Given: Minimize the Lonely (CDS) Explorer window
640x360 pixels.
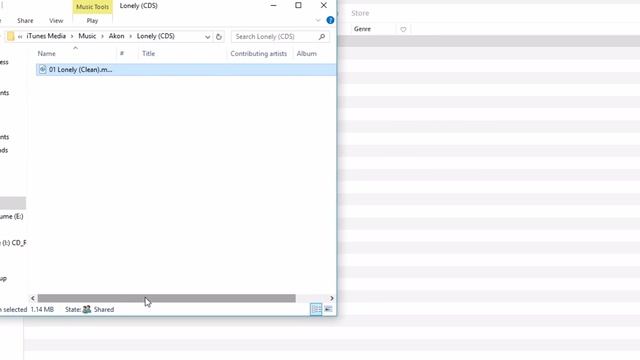Looking at the screenshot, I should 273,5.
